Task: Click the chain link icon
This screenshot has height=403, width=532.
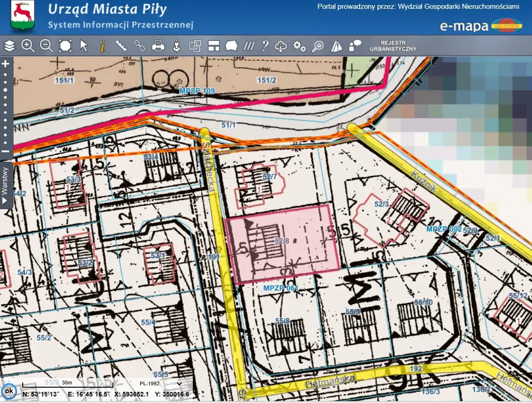Action: (140, 46)
